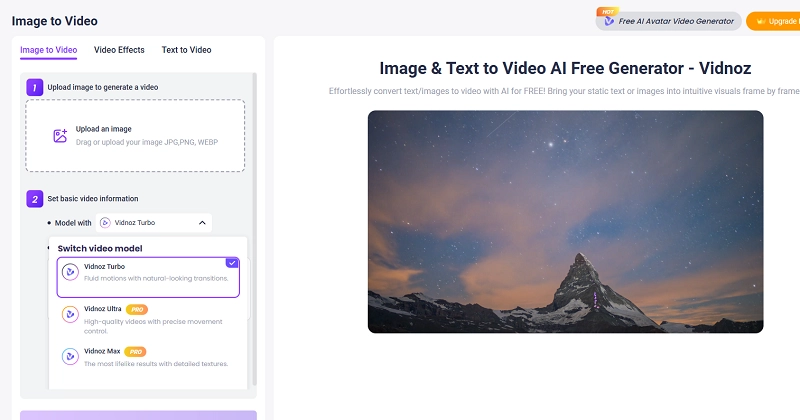The height and width of the screenshot is (420, 800).
Task: Switch to the Text to Video tab
Action: tap(186, 50)
